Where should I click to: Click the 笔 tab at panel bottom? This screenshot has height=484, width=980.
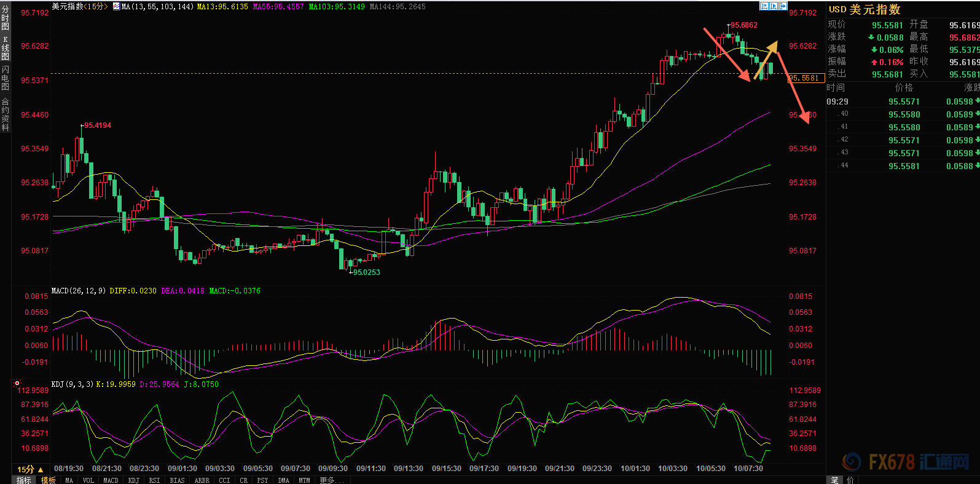point(834,480)
